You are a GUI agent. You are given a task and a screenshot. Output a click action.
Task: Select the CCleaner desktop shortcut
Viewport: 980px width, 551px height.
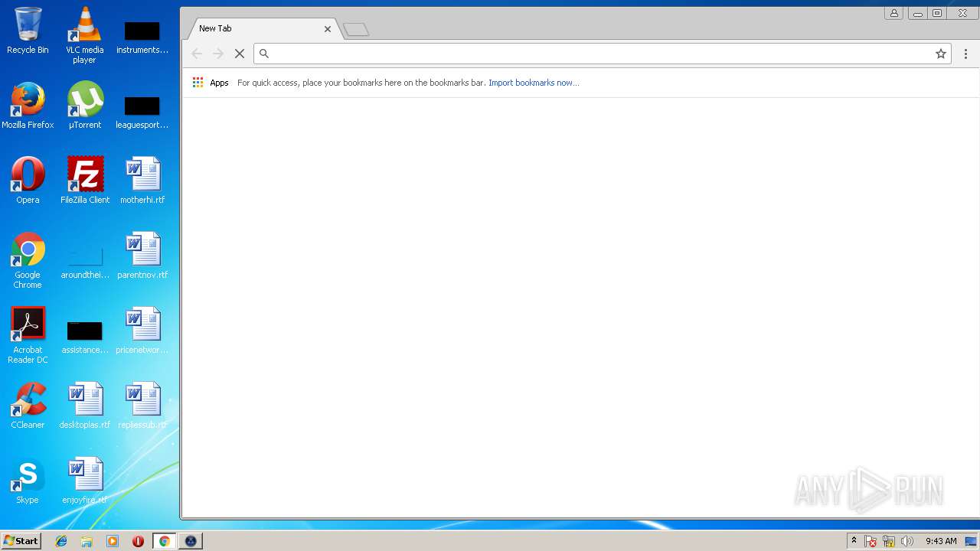click(28, 406)
